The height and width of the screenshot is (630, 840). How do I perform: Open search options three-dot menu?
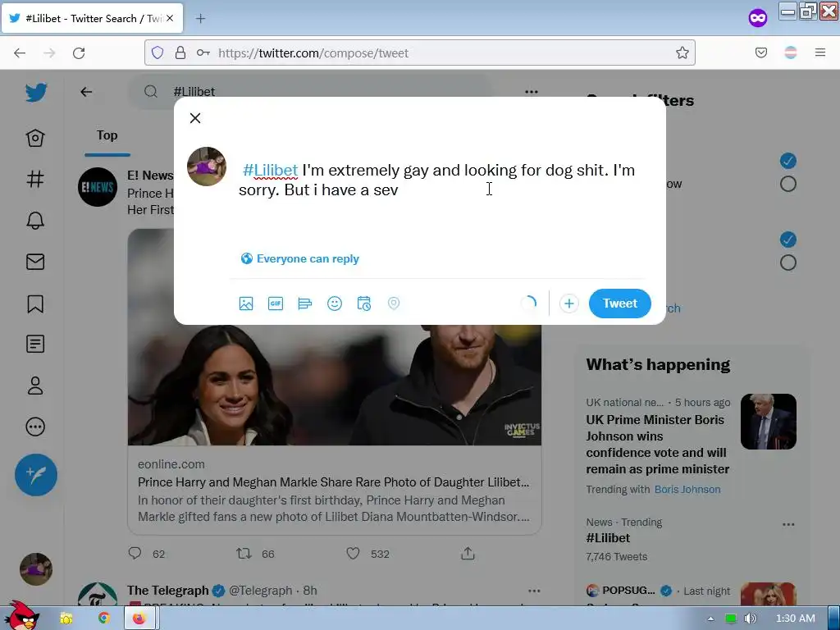pyautogui.click(x=532, y=92)
